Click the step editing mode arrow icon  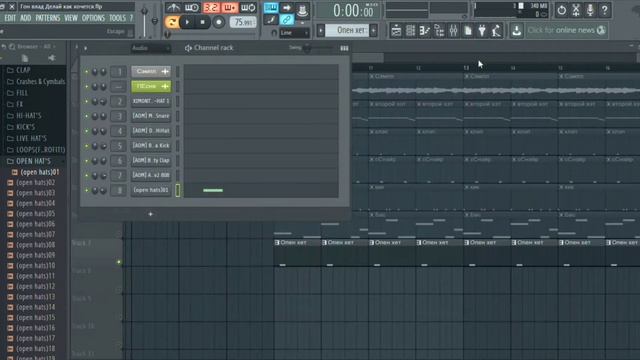(287, 7)
